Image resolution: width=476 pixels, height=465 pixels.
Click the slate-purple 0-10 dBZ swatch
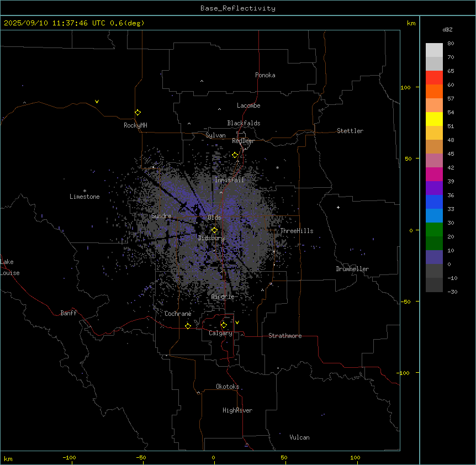tap(434, 257)
